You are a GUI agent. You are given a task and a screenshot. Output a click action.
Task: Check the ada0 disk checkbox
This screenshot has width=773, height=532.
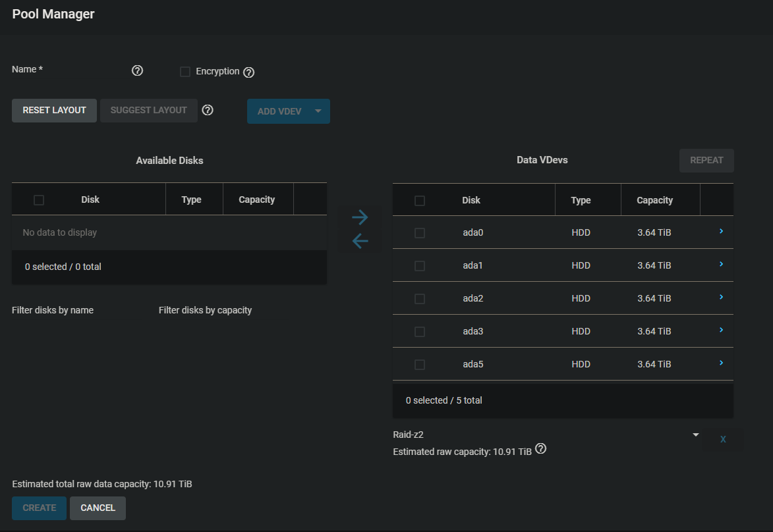420,233
